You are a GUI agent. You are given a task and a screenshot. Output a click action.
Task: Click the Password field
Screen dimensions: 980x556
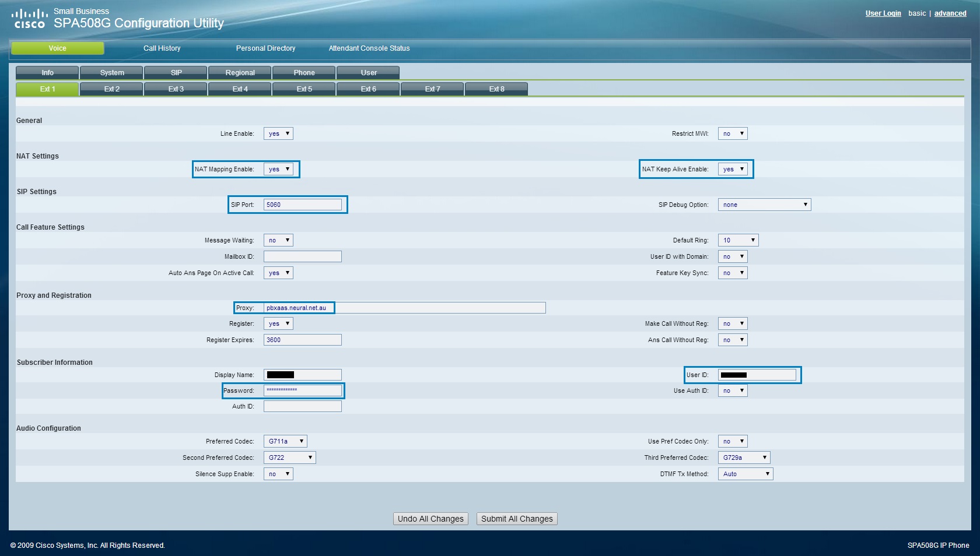coord(303,390)
